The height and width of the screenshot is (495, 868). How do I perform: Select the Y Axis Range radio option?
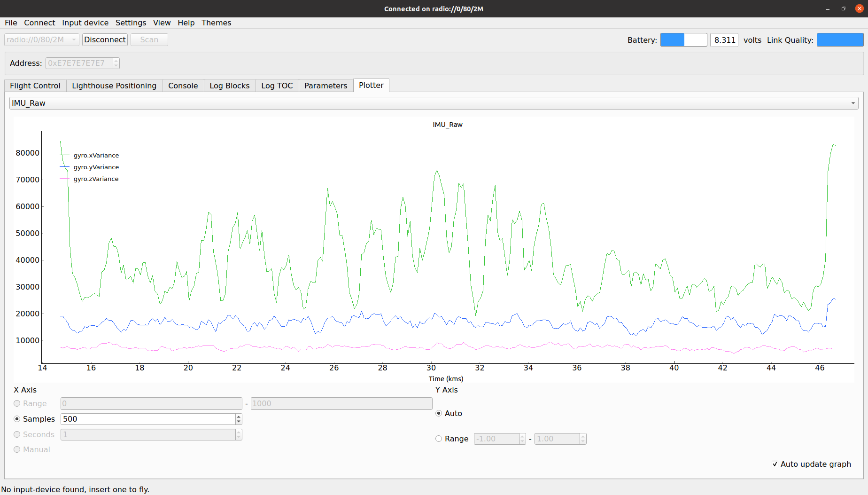pos(439,439)
